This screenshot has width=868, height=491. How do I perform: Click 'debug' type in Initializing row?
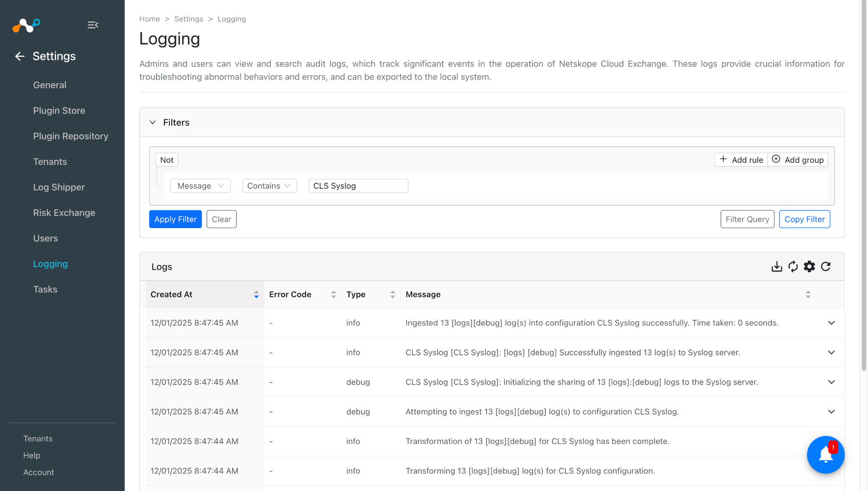(358, 382)
